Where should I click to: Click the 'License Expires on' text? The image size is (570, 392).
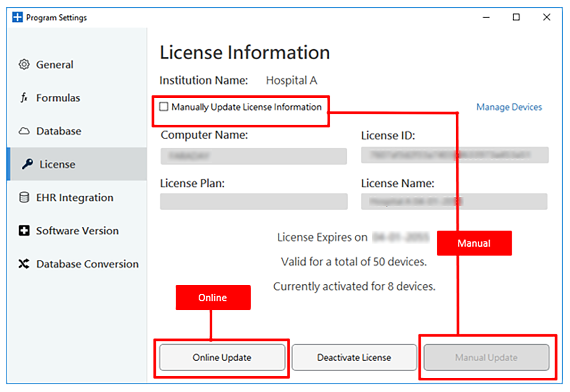[x=322, y=237]
